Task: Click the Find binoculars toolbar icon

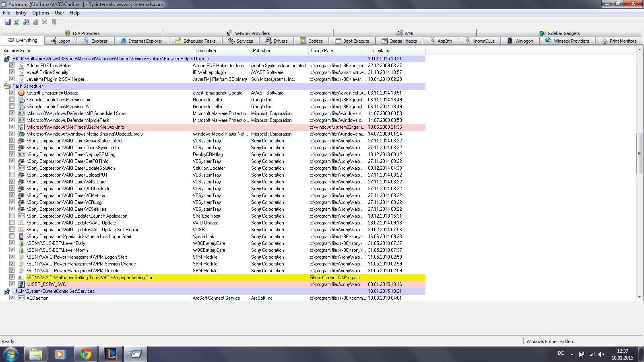Action: (26, 22)
